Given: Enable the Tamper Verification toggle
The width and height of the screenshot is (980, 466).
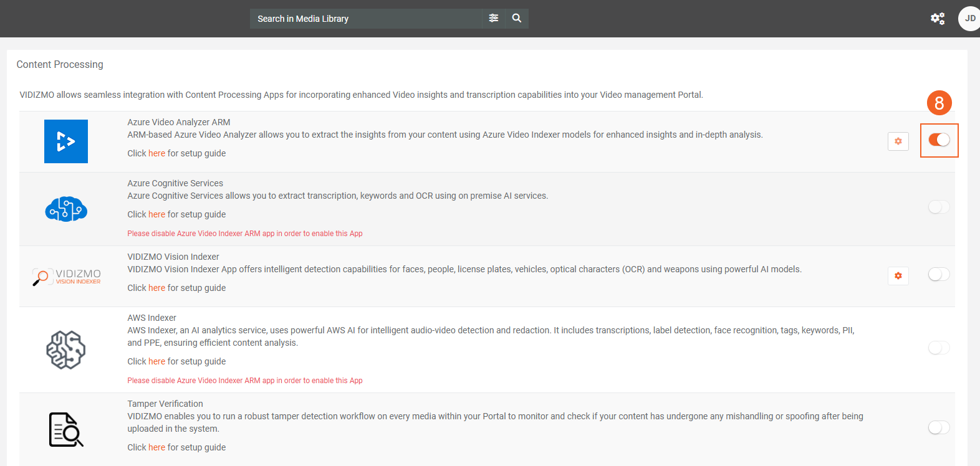Looking at the screenshot, I should coord(939,427).
